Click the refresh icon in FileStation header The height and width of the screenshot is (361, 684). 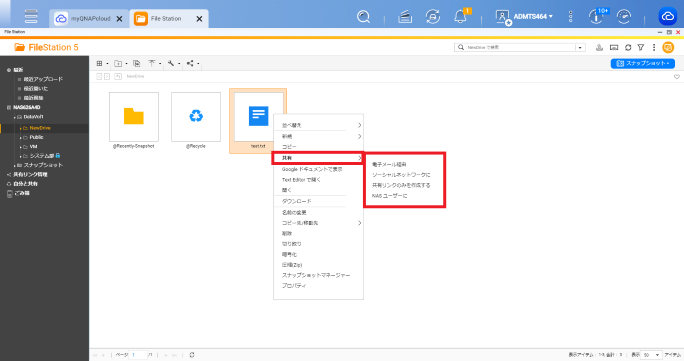[x=628, y=48]
